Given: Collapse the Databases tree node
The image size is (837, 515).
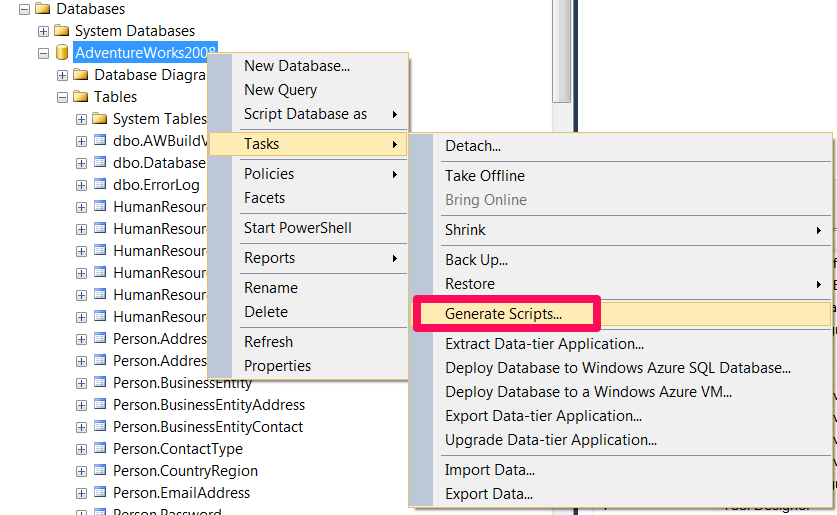Looking at the screenshot, I should [25, 10].
